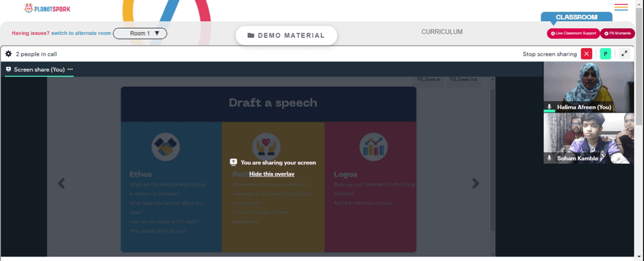Select Soham Kamble video thumbnail
The height and width of the screenshot is (261, 644).
589,138
